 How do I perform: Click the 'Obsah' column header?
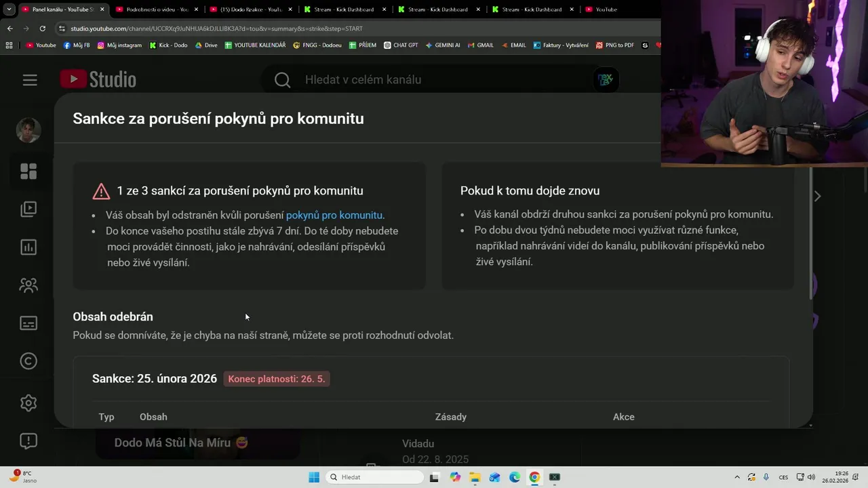153,417
